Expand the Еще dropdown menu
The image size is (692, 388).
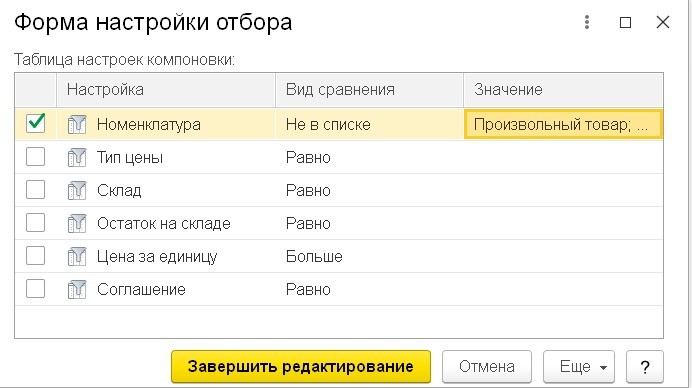[x=579, y=366]
